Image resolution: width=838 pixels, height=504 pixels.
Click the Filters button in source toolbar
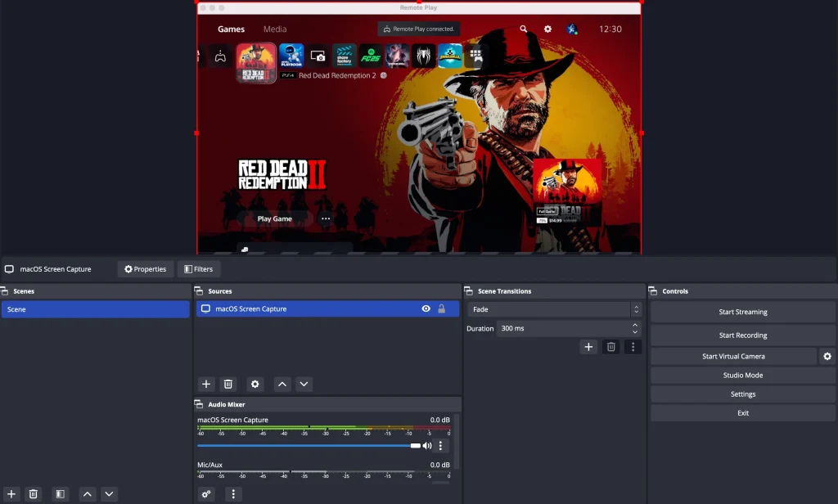click(x=199, y=269)
